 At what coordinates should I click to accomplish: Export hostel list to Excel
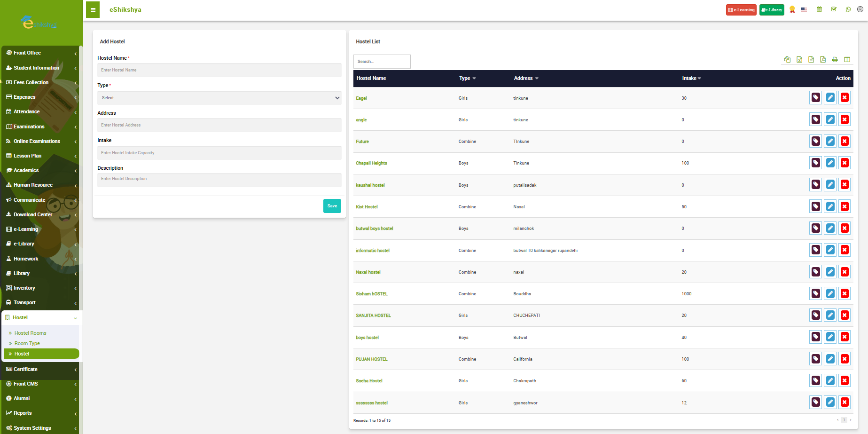click(x=799, y=60)
